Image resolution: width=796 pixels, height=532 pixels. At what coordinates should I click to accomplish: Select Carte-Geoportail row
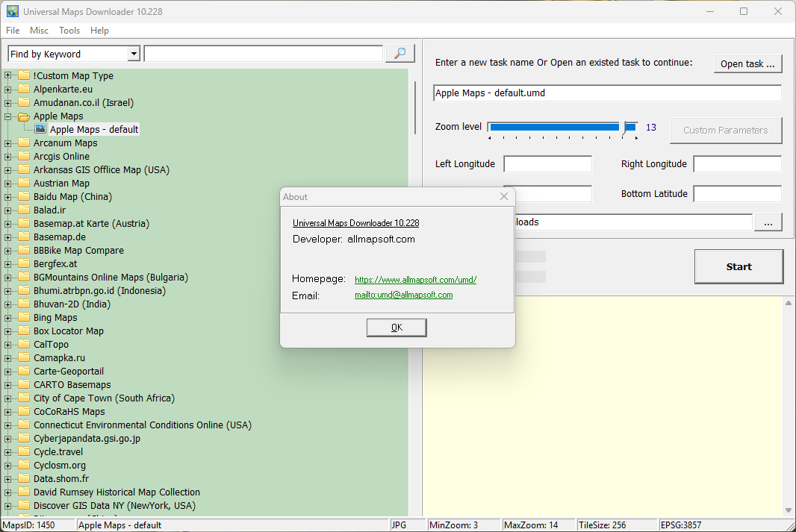click(69, 372)
